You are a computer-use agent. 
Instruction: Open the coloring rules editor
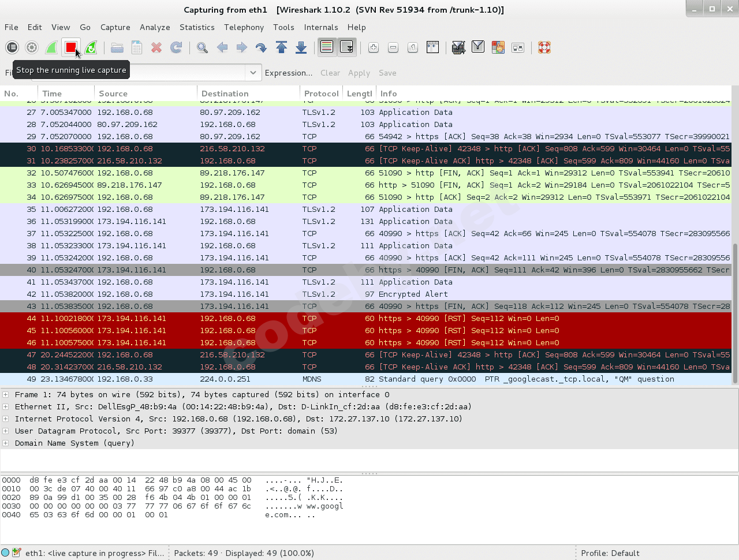pyautogui.click(x=498, y=48)
